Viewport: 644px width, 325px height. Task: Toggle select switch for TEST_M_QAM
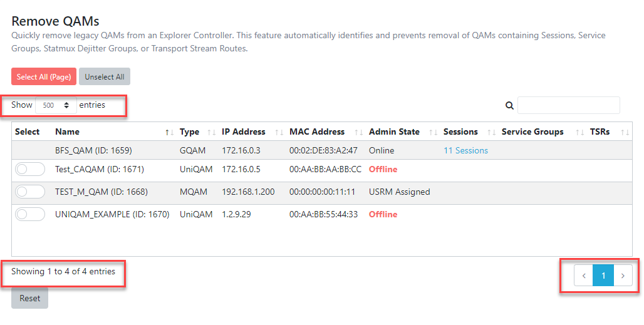(30, 192)
